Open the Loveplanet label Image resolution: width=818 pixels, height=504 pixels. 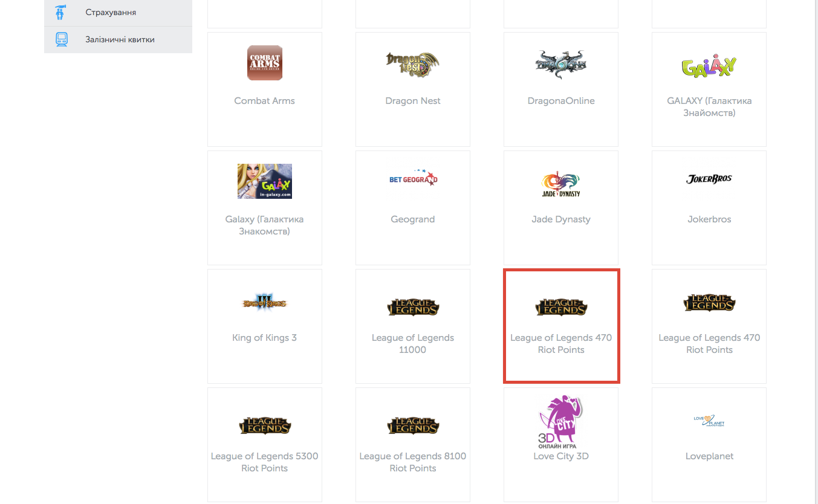pyautogui.click(x=709, y=456)
